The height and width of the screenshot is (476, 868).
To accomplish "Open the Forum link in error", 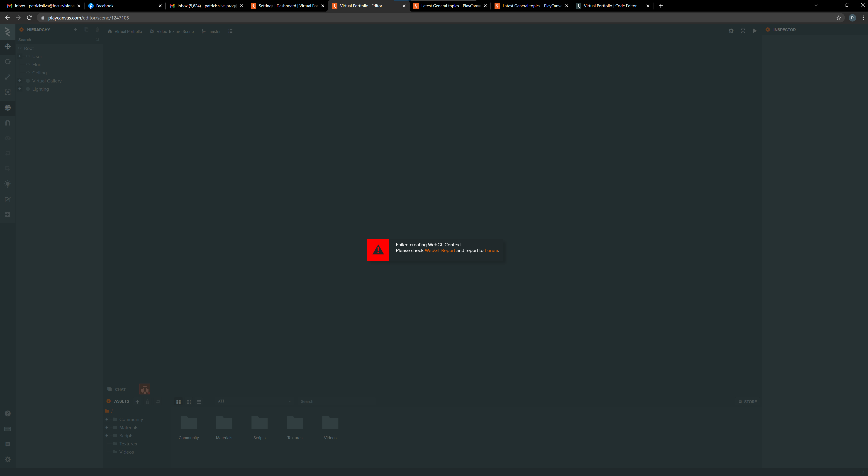I will (x=491, y=250).
